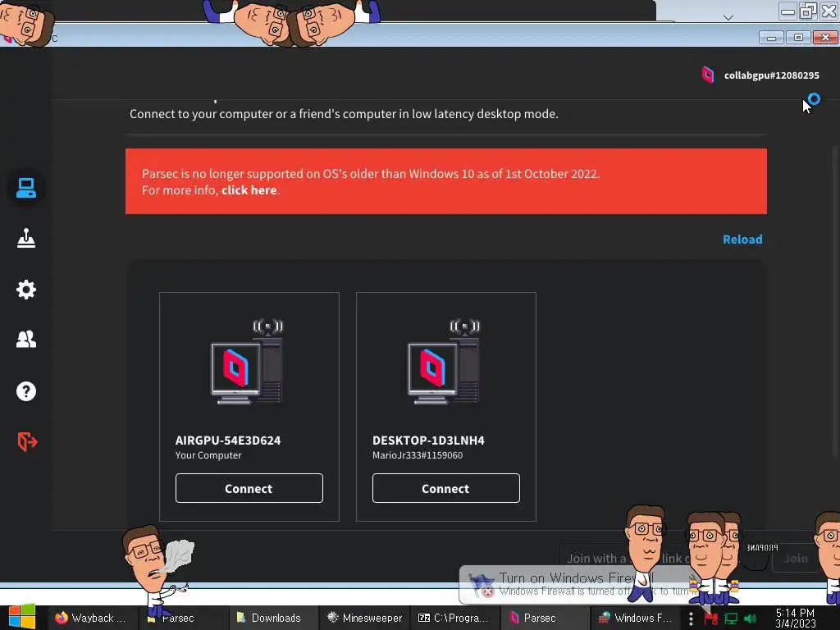This screenshot has width=840, height=630.
Task: Click the DESKTOP-1D3LNH4 computer image
Action: [444, 362]
